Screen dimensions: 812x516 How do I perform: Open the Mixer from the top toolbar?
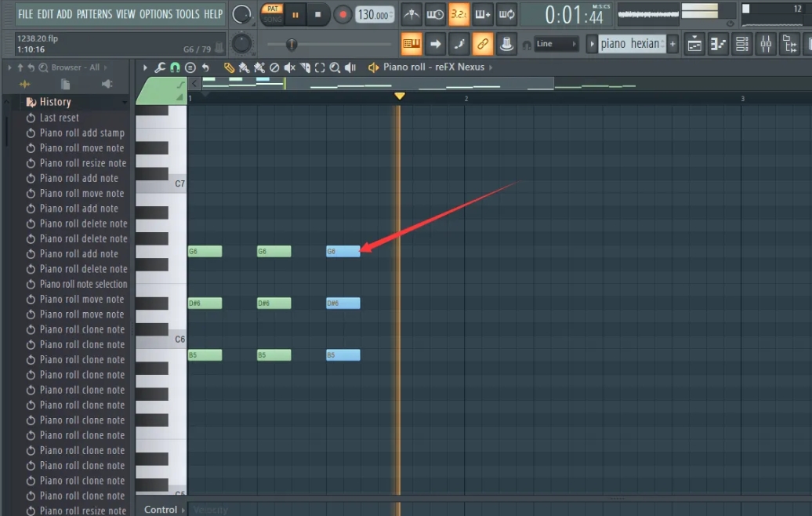tap(767, 44)
